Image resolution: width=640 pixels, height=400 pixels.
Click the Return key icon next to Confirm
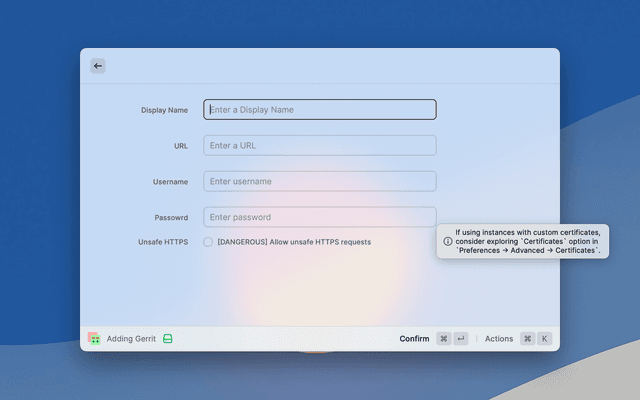pyautogui.click(x=461, y=339)
